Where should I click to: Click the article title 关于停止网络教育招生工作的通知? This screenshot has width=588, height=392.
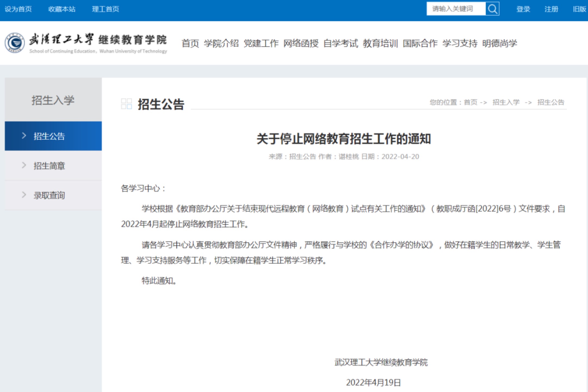coord(344,139)
